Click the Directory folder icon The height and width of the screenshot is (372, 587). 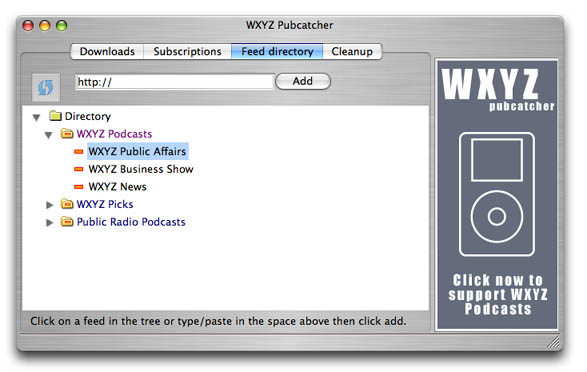[x=55, y=116]
